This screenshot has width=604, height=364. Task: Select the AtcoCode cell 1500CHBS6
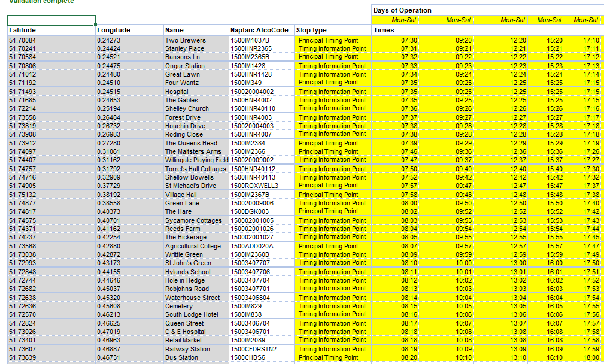coord(261,357)
